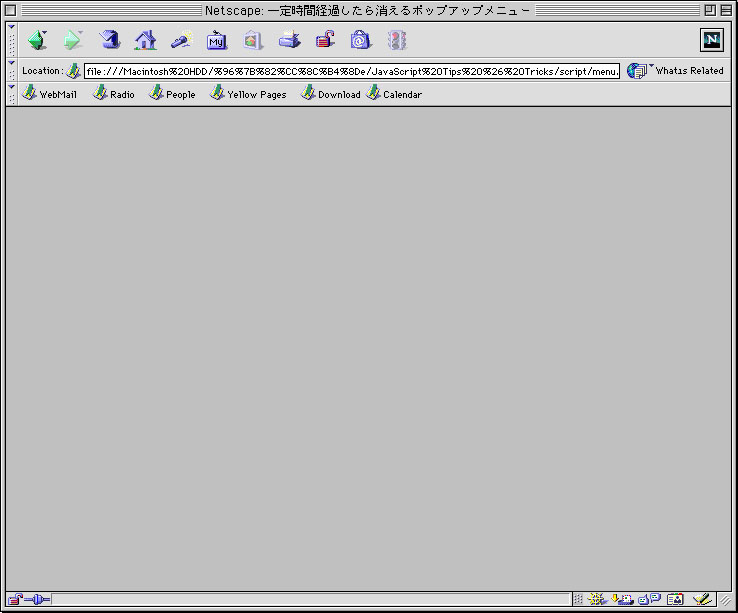This screenshot has height=613, width=738.
Task: Collapse the Location toolbar
Action: click(12, 71)
